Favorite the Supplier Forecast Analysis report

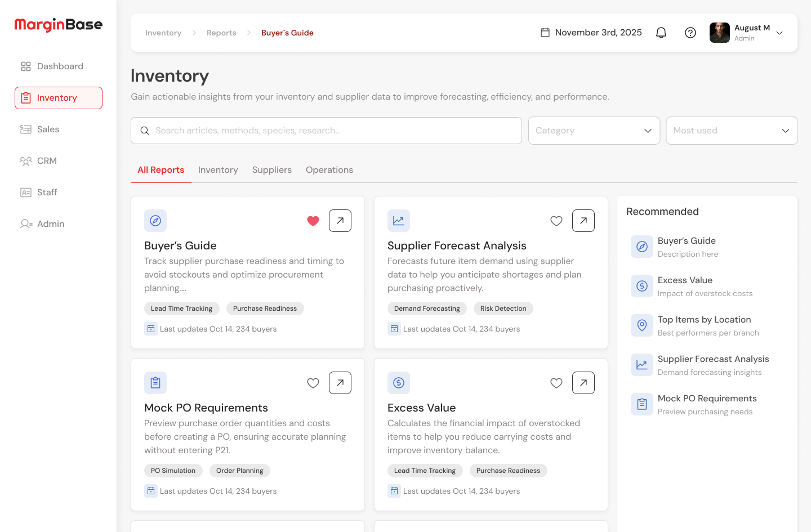556,221
